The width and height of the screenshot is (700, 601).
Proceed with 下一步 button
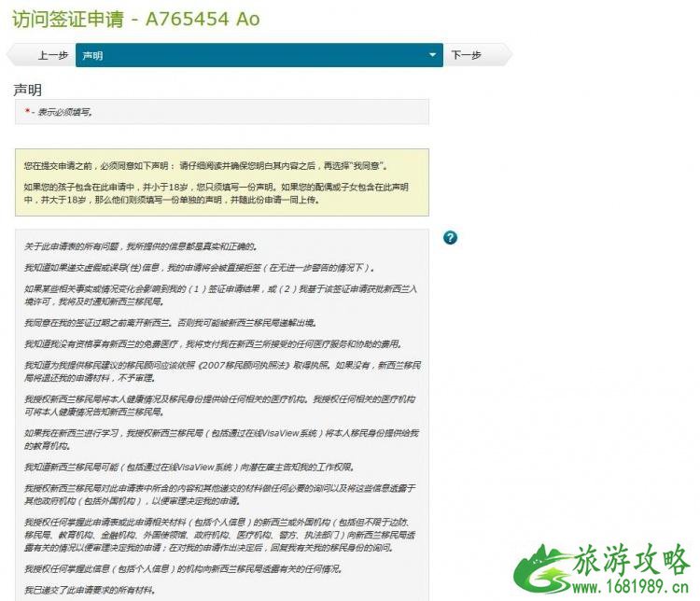[477, 55]
